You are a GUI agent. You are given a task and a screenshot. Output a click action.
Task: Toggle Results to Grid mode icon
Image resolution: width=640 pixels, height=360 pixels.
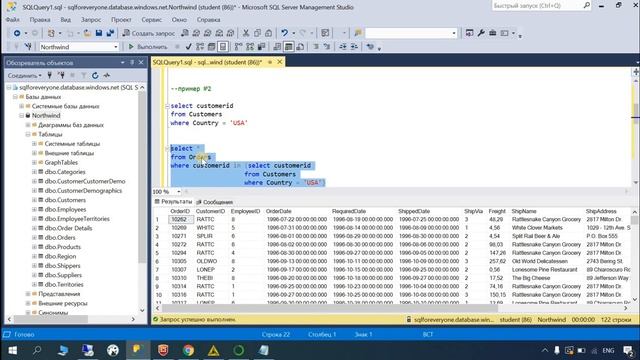(289, 47)
